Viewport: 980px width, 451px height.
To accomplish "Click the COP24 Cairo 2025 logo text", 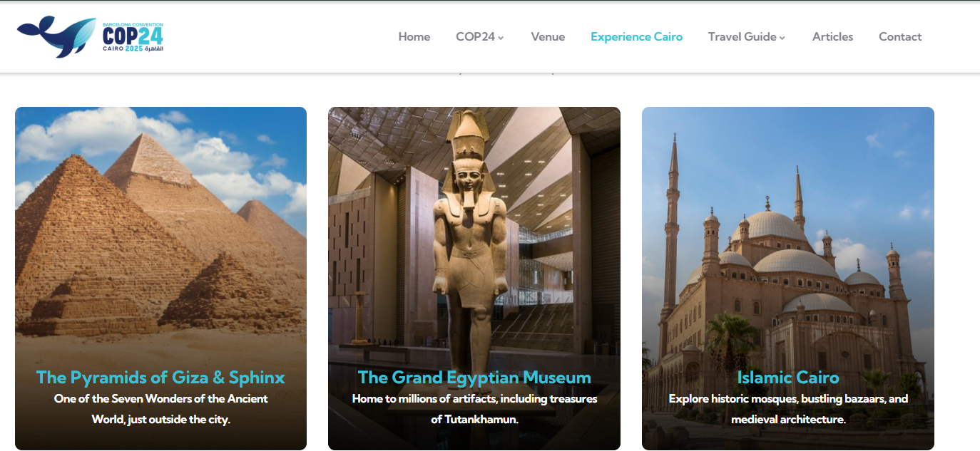I will 133,39.
